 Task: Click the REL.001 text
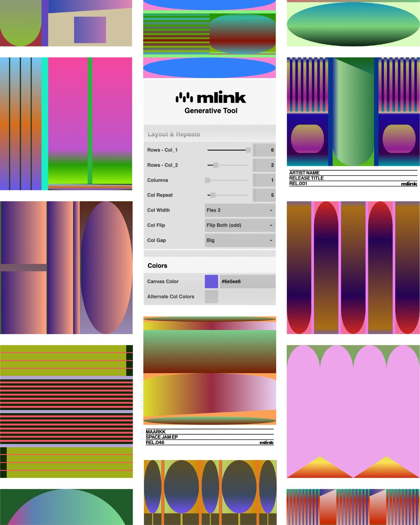298,184
